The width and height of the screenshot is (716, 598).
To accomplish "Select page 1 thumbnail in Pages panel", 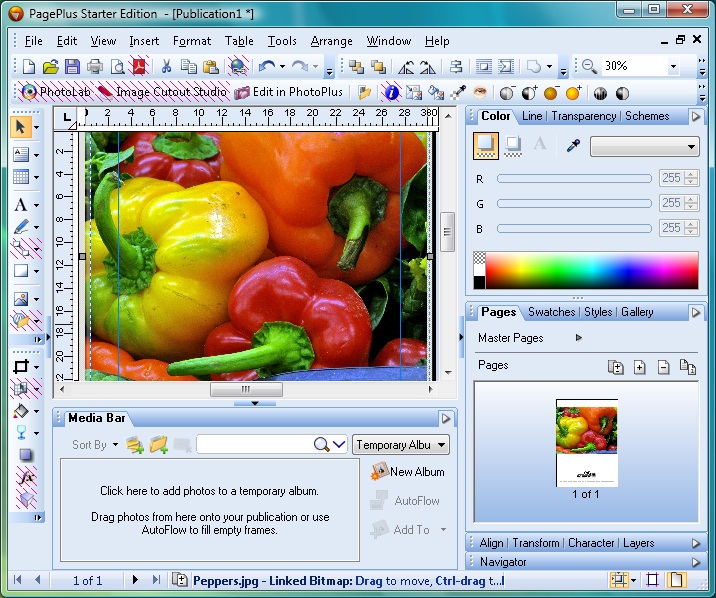I will (586, 443).
